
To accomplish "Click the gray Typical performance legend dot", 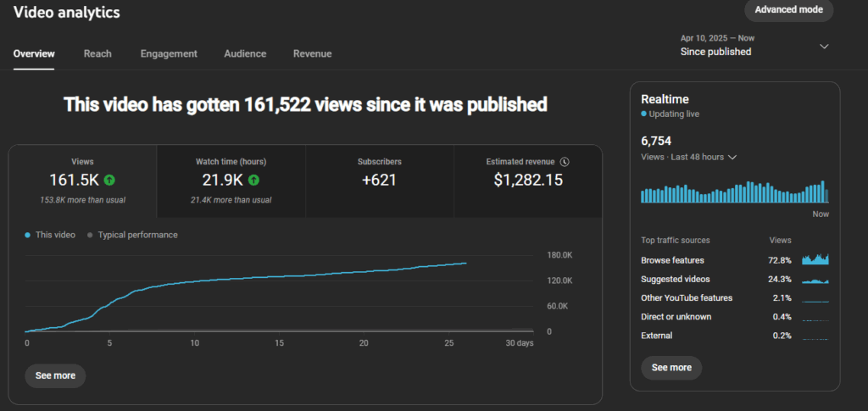I will pos(90,235).
